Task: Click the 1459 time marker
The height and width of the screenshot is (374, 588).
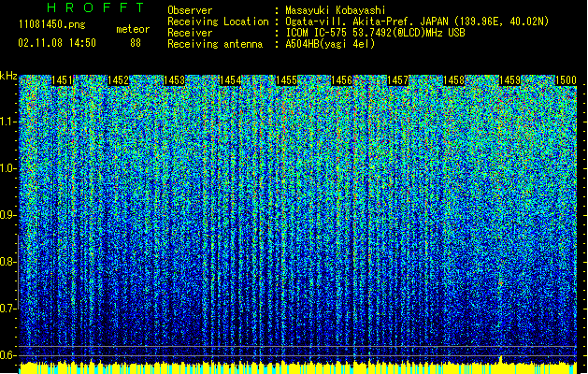Action: point(510,80)
